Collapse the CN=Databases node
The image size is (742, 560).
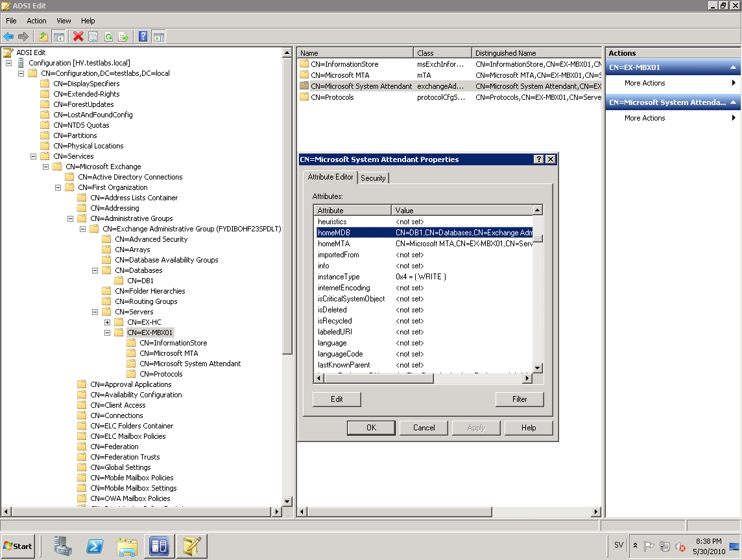click(95, 270)
